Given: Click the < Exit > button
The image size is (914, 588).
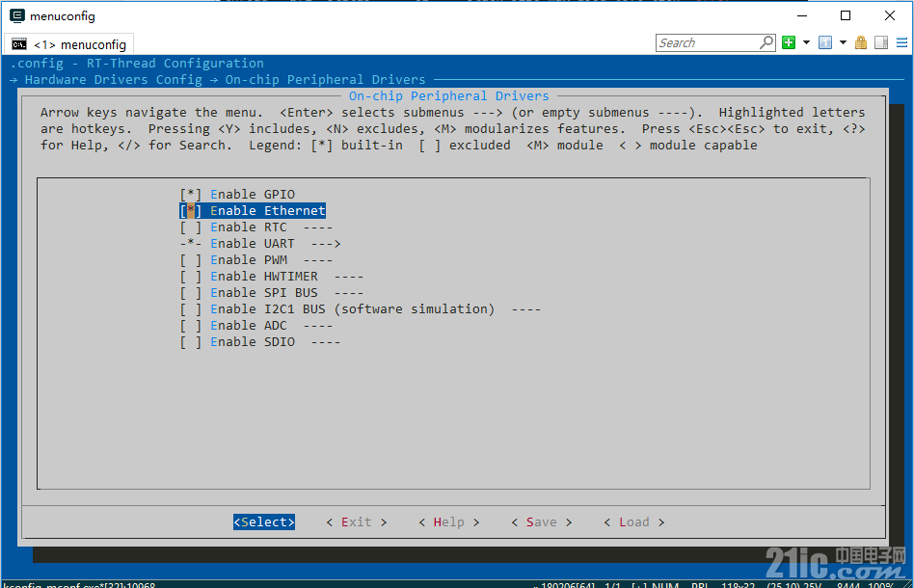Looking at the screenshot, I should pos(356,522).
